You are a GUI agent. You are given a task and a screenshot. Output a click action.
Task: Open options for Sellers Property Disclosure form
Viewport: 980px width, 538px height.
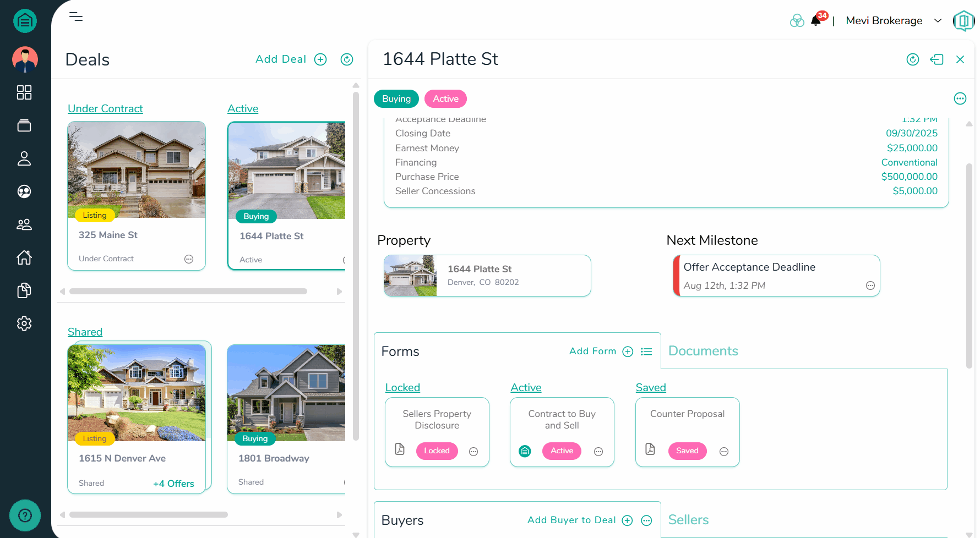[473, 452]
